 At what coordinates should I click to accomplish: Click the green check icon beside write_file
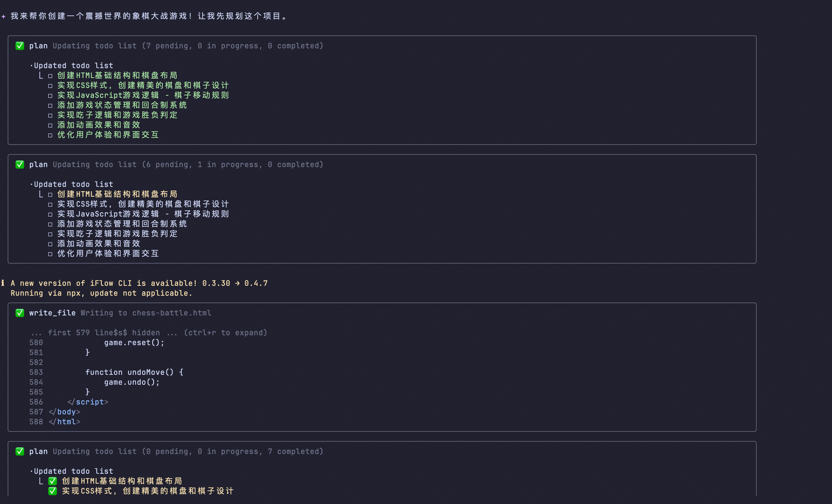[20, 313]
